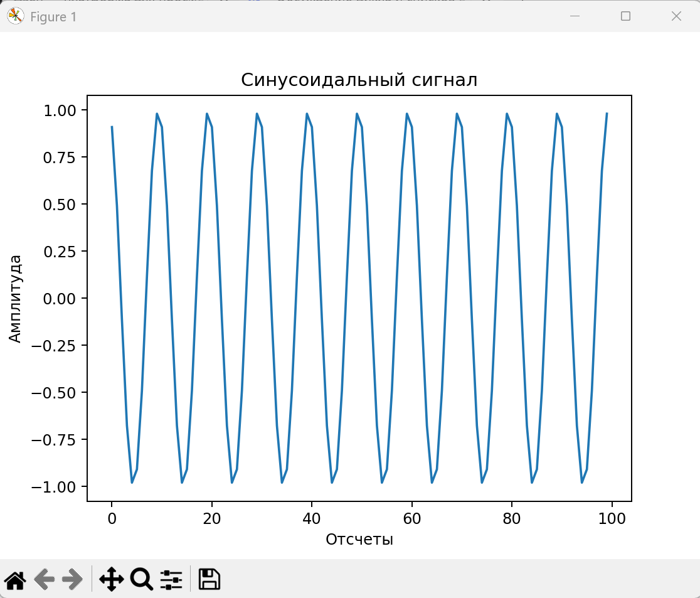Reset the plot to the original Home view
Image resolution: width=700 pixels, height=598 pixels.
coord(15,579)
